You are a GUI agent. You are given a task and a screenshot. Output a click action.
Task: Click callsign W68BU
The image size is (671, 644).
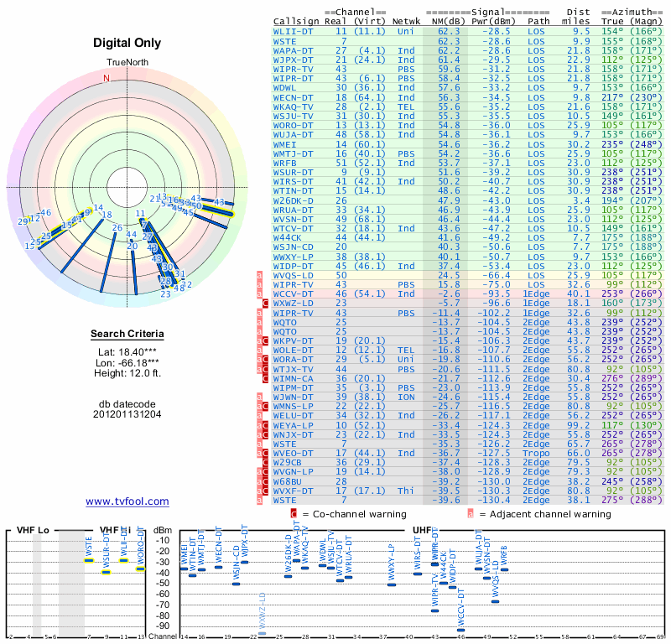[288, 482]
